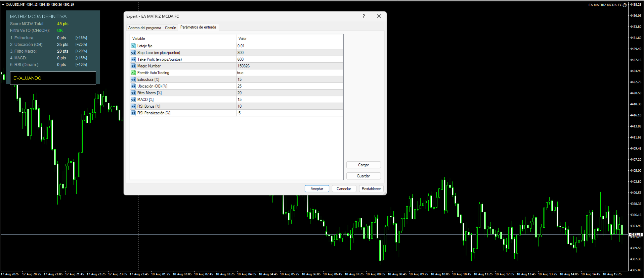
Task: Switch to the Común tab
Action: [171, 28]
